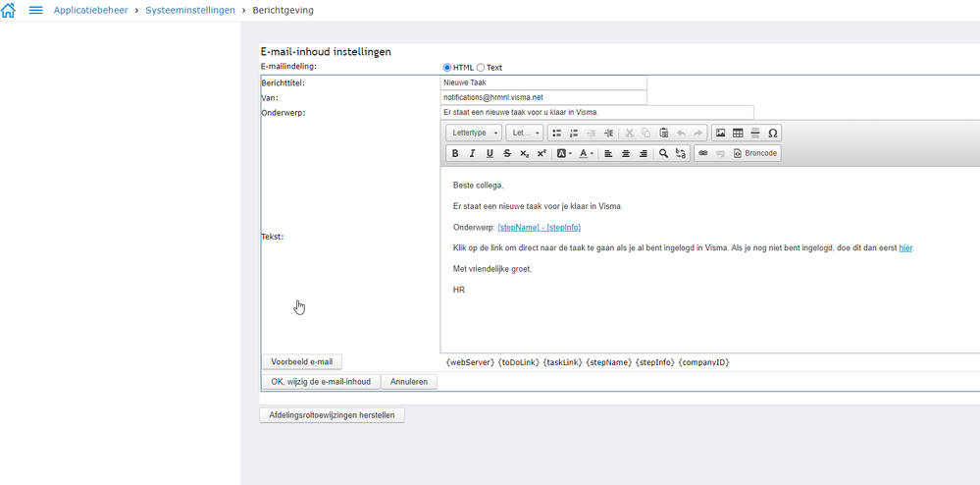Screen dimensions: 980x485
Task: Insert a bulleted list
Action: pyautogui.click(x=557, y=133)
